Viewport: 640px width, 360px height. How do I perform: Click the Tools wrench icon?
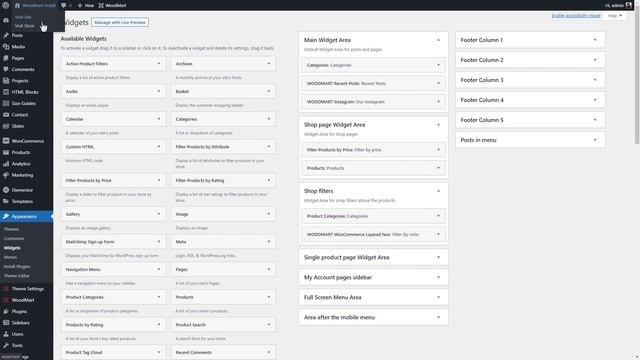click(6, 345)
